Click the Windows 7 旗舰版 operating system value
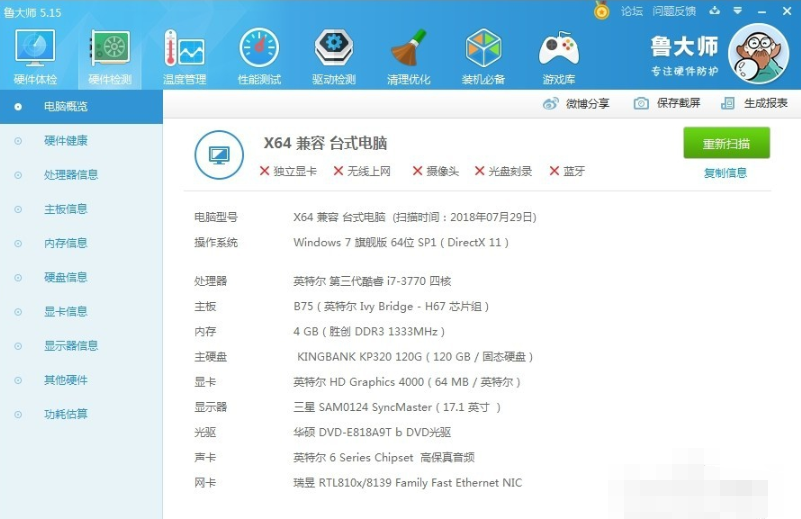 tap(401, 242)
